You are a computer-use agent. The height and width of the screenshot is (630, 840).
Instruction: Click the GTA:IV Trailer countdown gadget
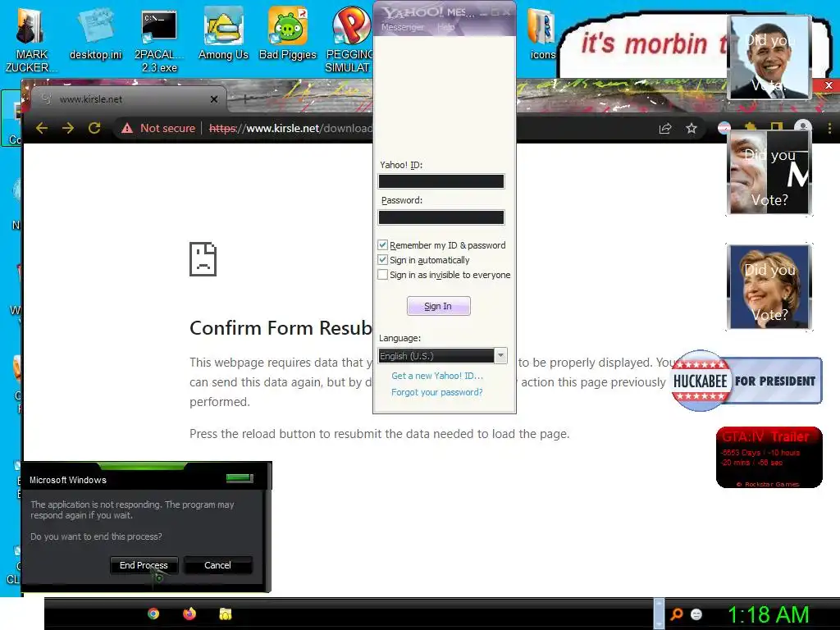(x=769, y=458)
